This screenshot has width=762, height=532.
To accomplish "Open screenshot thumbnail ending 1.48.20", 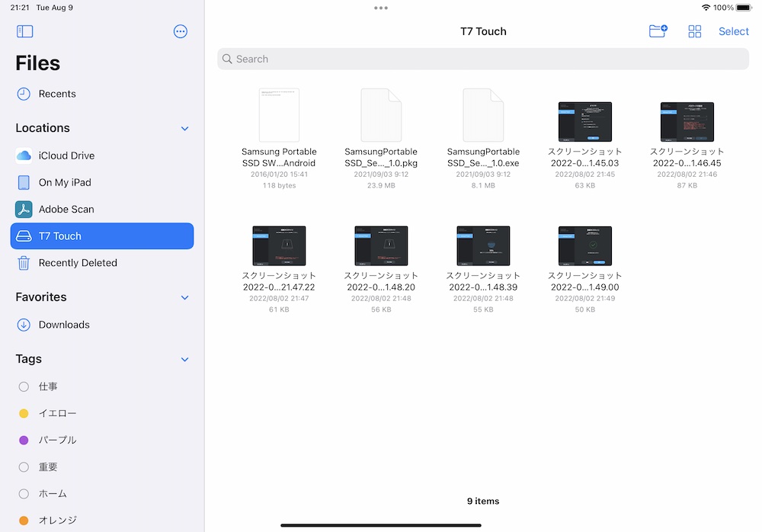I will [381, 245].
